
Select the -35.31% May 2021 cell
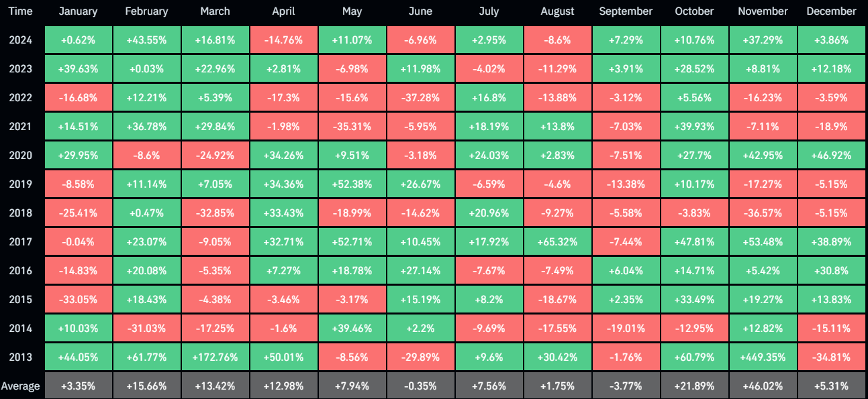352,127
